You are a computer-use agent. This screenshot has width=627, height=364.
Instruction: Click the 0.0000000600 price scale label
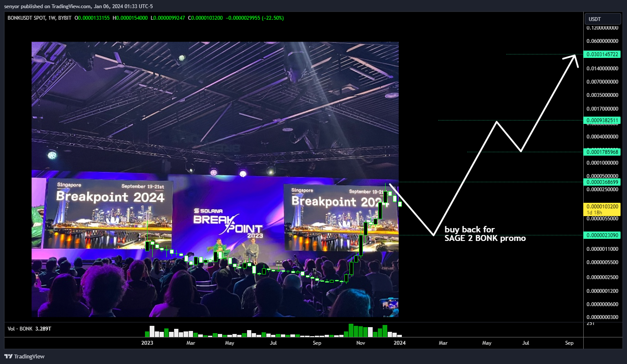pyautogui.click(x=602, y=304)
